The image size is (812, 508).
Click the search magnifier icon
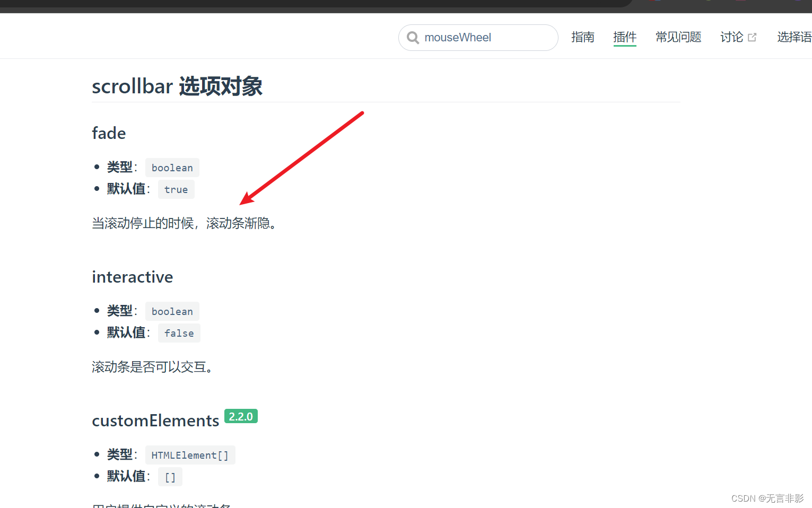tap(413, 37)
